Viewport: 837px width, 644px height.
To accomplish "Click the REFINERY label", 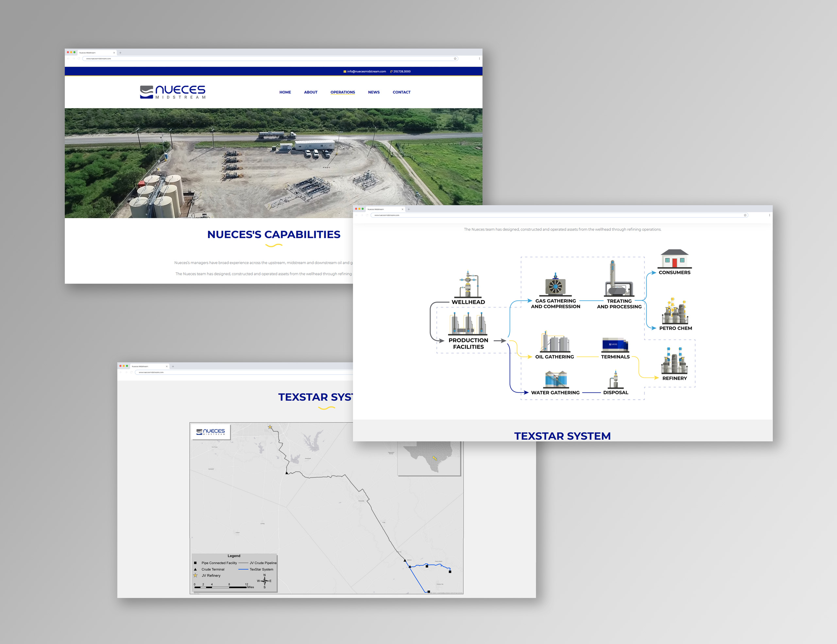I will (x=675, y=378).
